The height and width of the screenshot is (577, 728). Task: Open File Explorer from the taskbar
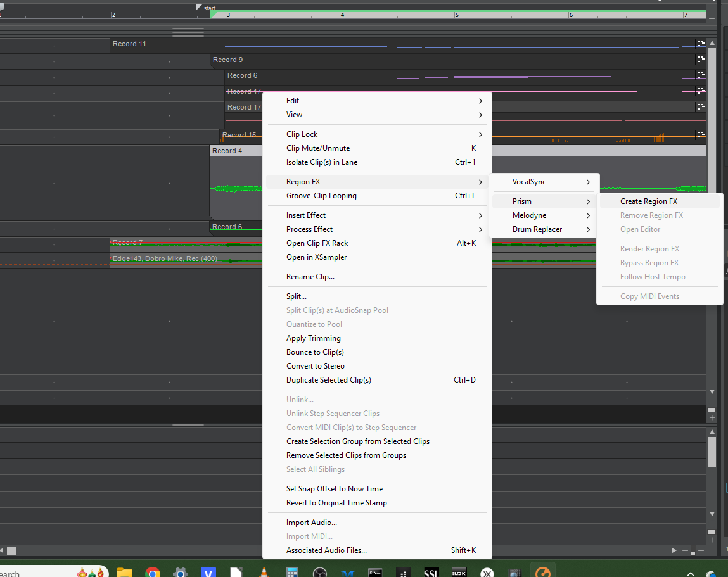(x=125, y=573)
